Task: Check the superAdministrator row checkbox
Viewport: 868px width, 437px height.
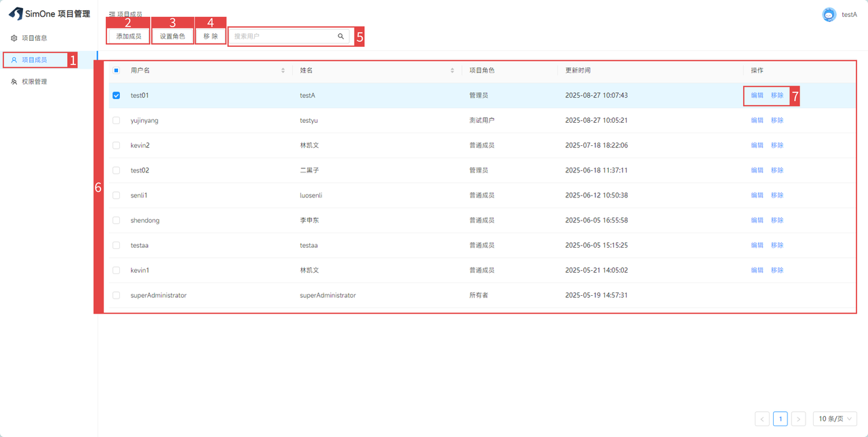Action: point(116,295)
